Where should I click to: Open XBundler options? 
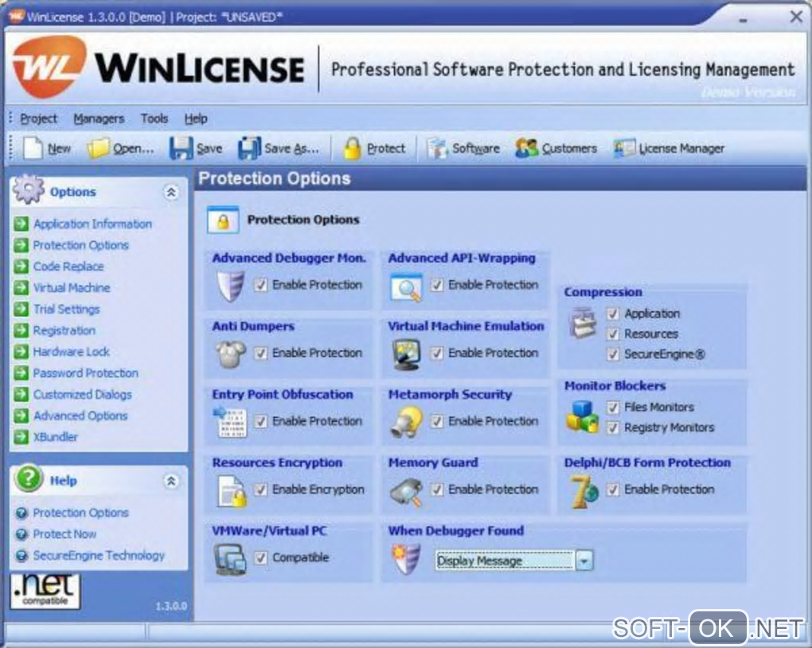56,437
